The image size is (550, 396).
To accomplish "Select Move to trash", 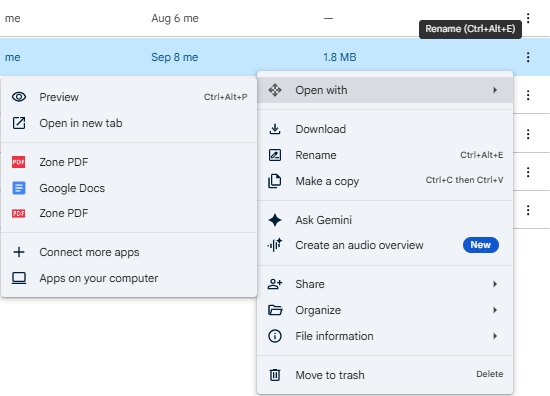I will pos(385,375).
